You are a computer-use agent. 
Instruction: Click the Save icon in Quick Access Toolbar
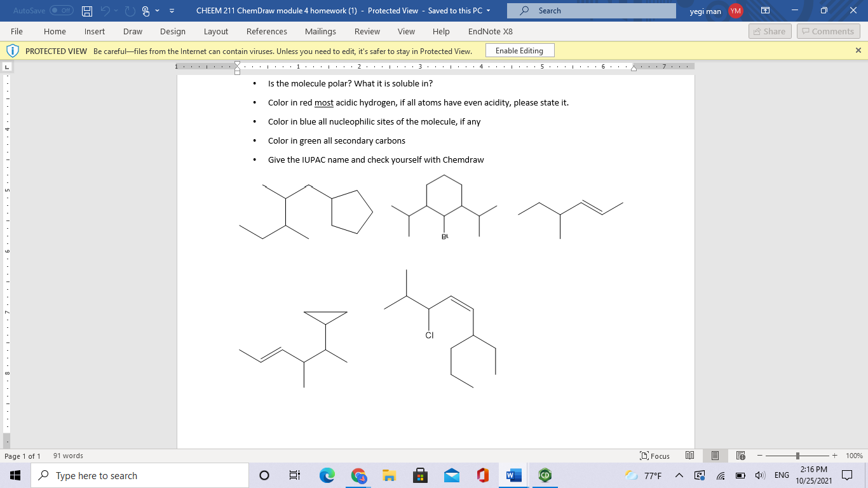click(86, 11)
